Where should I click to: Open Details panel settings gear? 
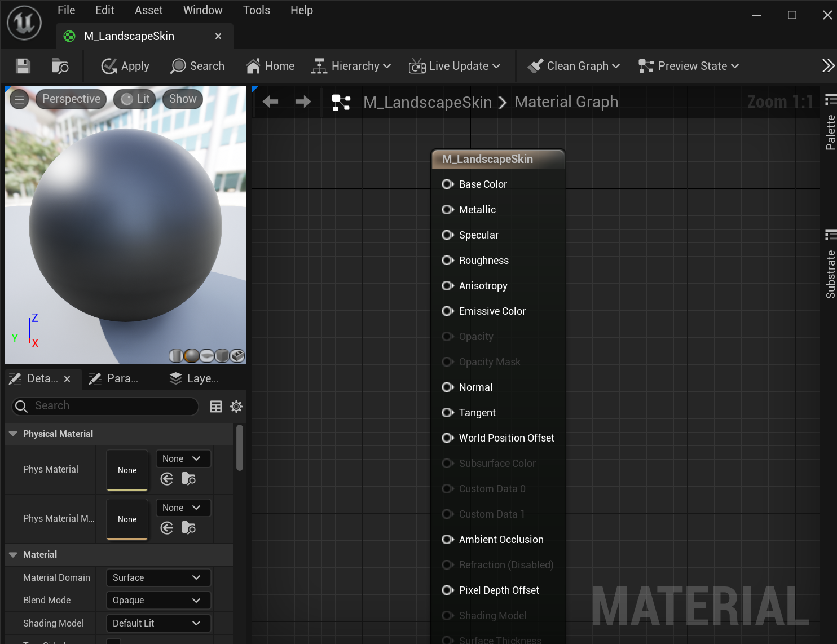236,407
